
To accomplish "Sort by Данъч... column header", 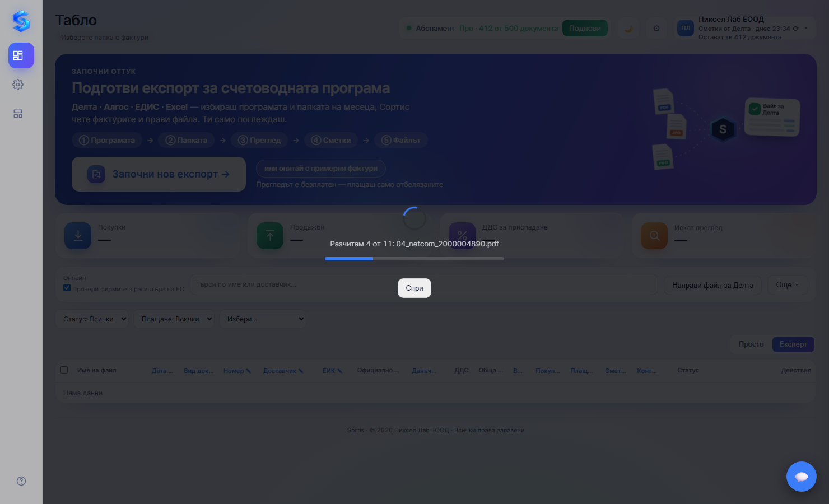I will (423, 371).
